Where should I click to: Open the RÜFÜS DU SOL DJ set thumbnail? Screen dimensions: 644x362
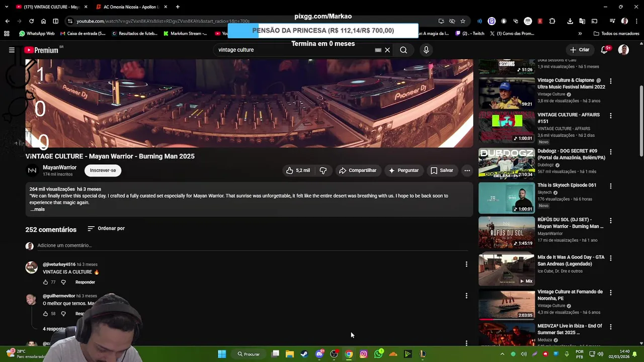(x=506, y=232)
